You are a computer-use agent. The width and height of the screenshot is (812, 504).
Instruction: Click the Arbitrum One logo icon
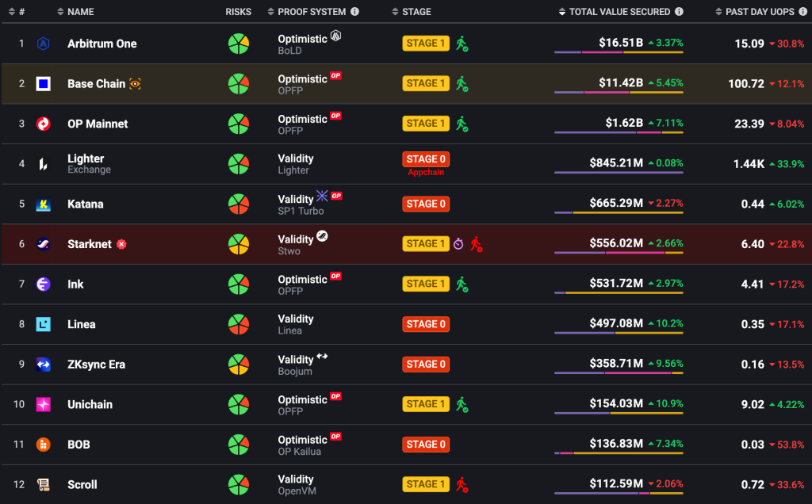tap(44, 44)
